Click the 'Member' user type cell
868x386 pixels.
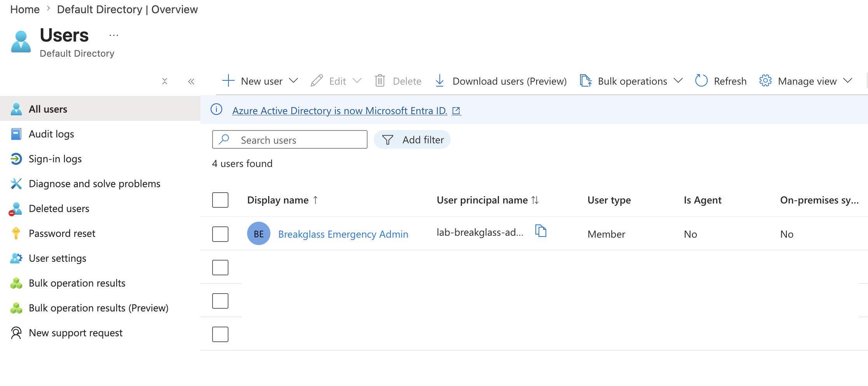[x=606, y=234]
